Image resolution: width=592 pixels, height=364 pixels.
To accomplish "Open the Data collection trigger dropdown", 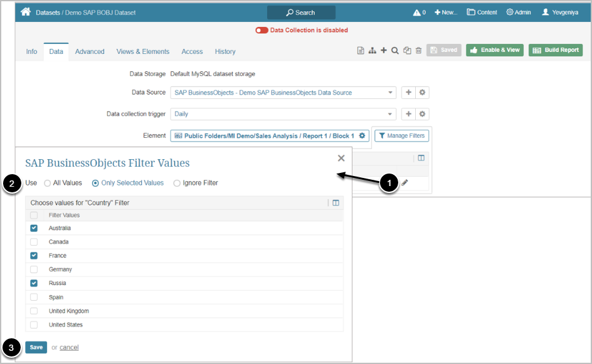I will [x=283, y=114].
